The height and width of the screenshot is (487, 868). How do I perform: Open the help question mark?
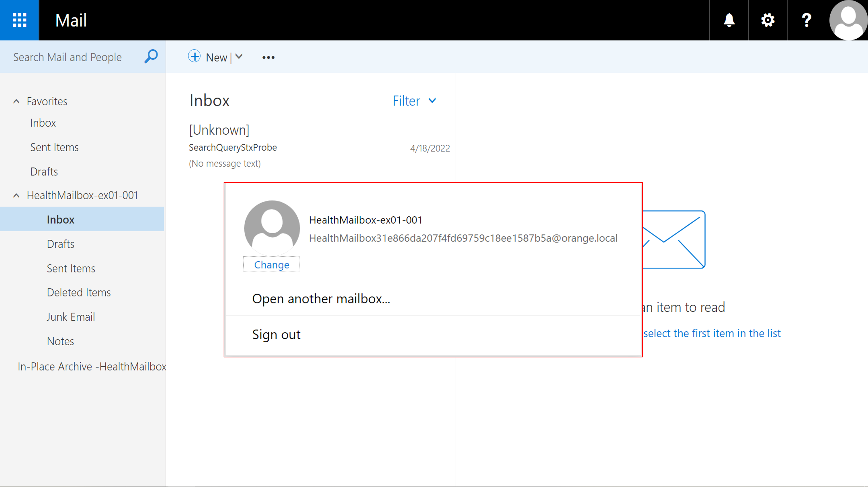(x=806, y=20)
